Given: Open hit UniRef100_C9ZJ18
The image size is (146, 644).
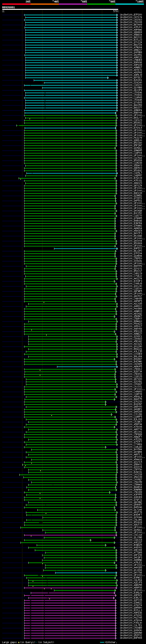Looking at the screenshot, I should [x=131, y=535].
